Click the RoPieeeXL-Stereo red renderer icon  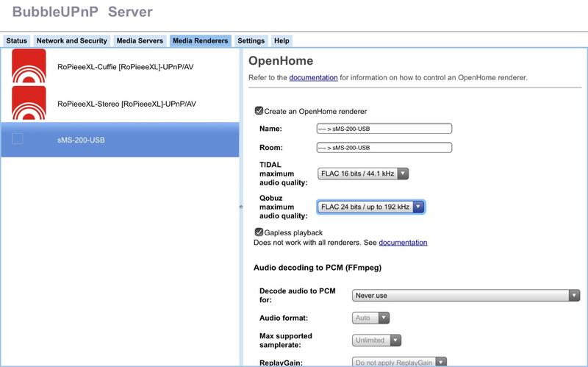pyautogui.click(x=29, y=103)
